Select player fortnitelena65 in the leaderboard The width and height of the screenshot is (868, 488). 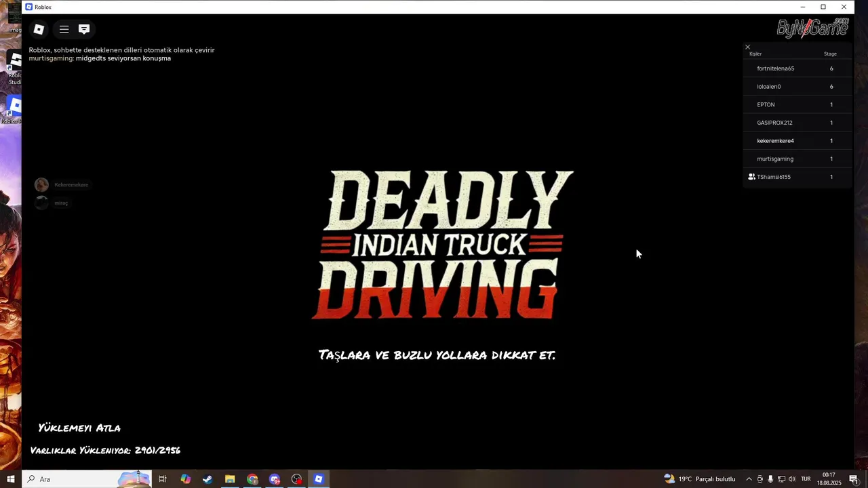[797, 68]
